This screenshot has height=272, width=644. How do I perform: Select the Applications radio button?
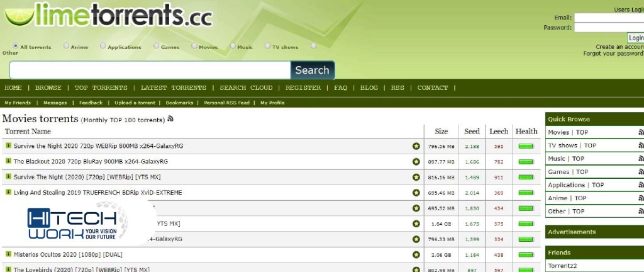(103, 45)
